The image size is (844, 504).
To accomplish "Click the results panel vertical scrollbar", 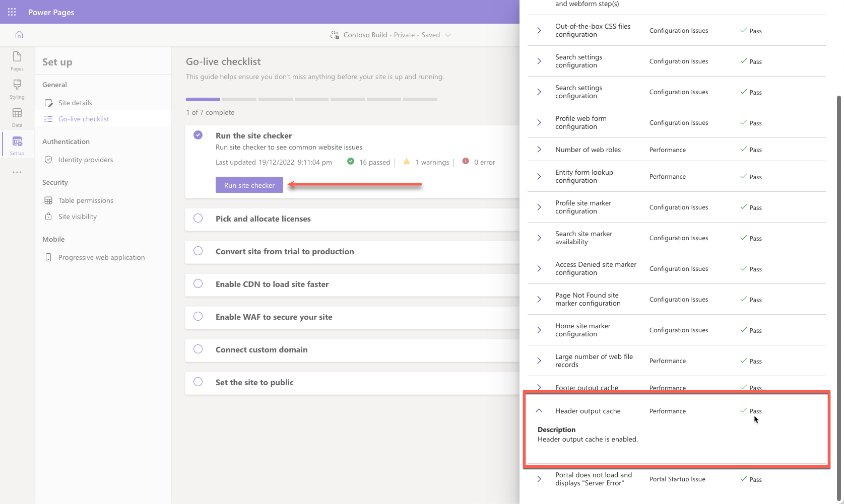I will point(839,297).
